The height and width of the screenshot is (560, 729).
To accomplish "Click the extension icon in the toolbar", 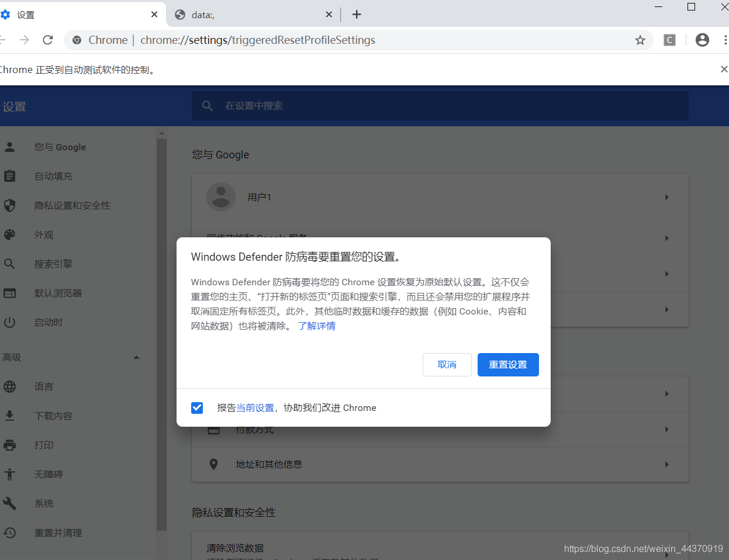I will point(670,40).
